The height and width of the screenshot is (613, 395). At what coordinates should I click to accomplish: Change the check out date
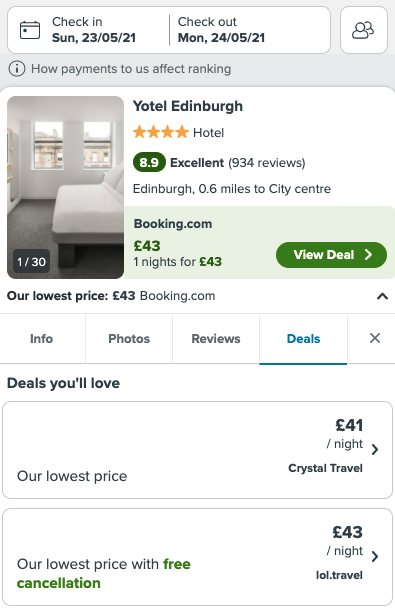[x=221, y=30]
